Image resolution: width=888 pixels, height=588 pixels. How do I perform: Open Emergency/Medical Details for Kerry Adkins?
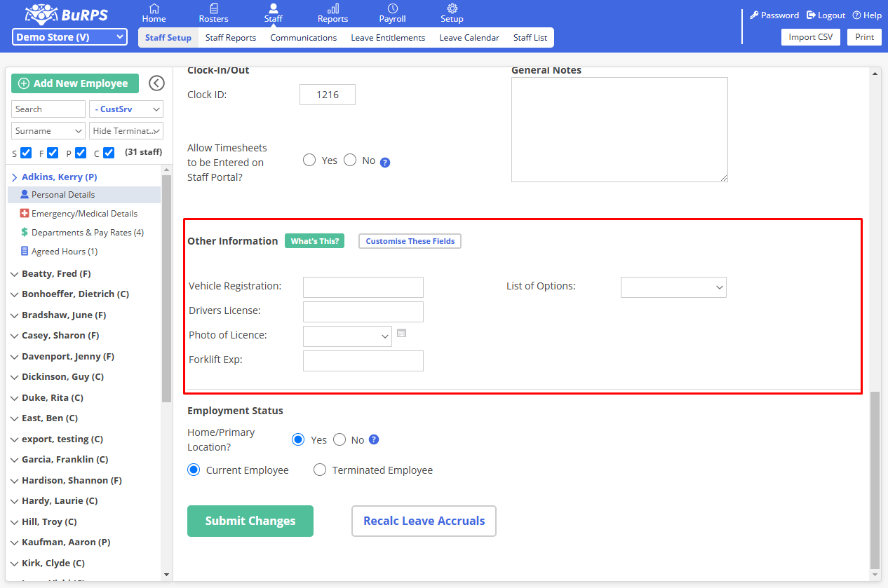[84, 214]
